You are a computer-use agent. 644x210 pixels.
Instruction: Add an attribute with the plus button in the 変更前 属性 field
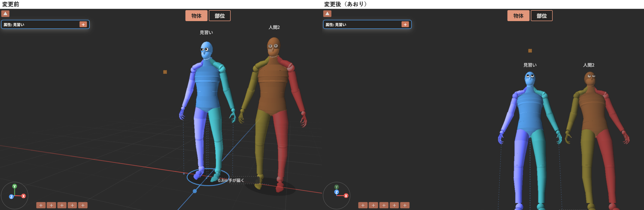pos(83,25)
